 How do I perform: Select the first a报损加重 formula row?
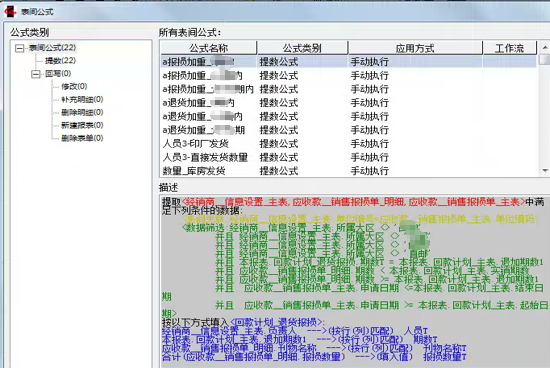point(349,62)
